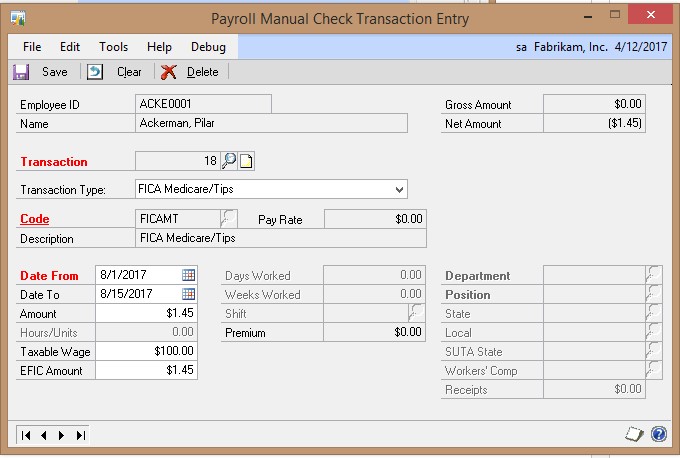Click the Days Worked field

(x=374, y=275)
